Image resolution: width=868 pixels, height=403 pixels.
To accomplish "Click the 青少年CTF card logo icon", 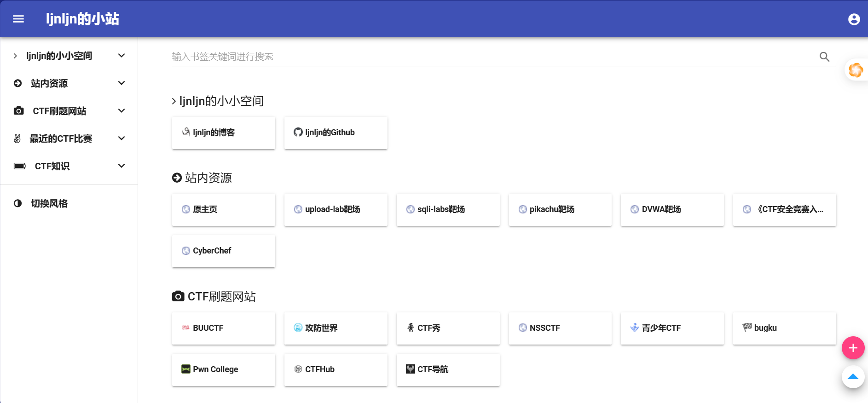I will pos(635,328).
